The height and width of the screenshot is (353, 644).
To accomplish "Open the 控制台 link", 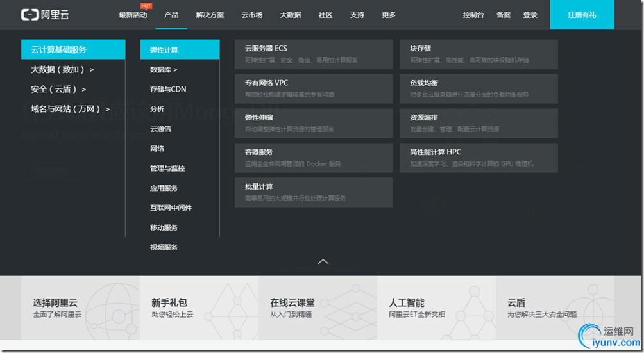I will tap(473, 15).
